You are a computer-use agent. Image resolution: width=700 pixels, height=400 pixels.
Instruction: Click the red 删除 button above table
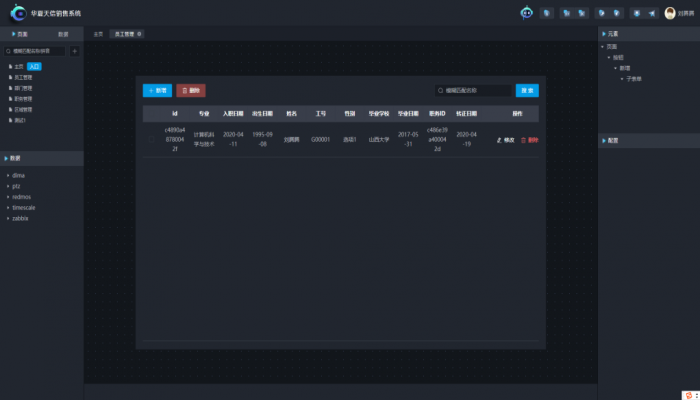[x=191, y=90]
